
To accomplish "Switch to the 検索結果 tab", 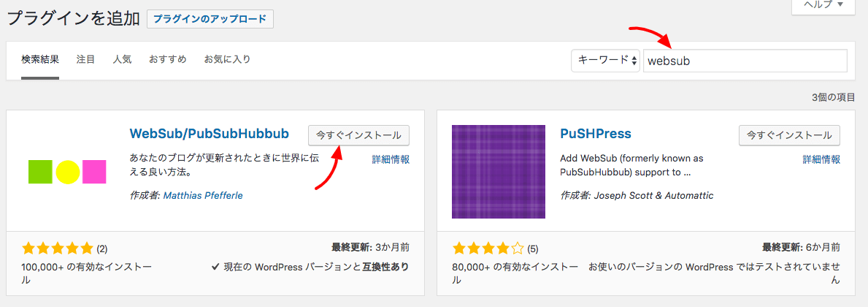I will point(40,58).
